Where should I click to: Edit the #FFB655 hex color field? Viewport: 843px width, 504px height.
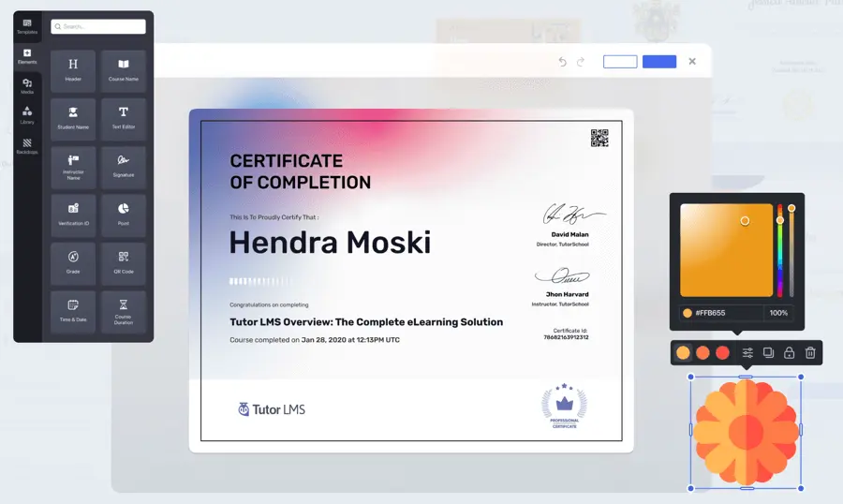point(721,313)
